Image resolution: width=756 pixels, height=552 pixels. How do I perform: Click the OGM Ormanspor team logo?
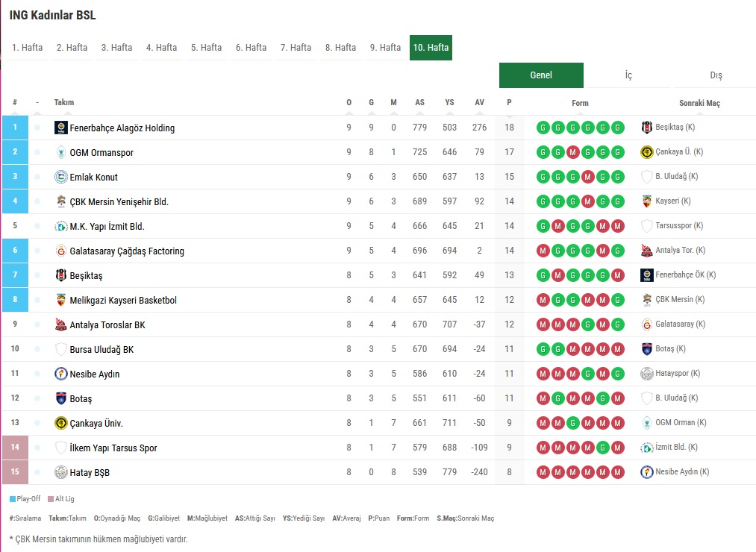(60, 152)
